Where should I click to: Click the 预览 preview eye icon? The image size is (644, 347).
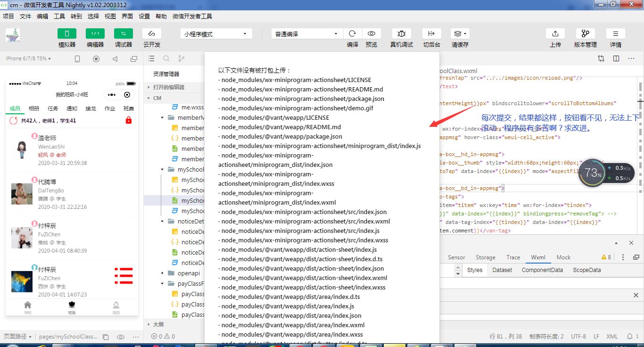tap(372, 33)
